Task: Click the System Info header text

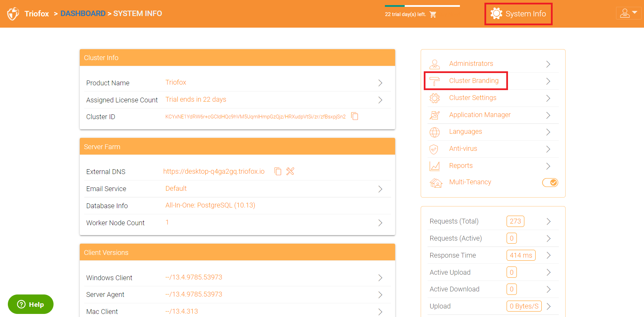Action: point(525,14)
